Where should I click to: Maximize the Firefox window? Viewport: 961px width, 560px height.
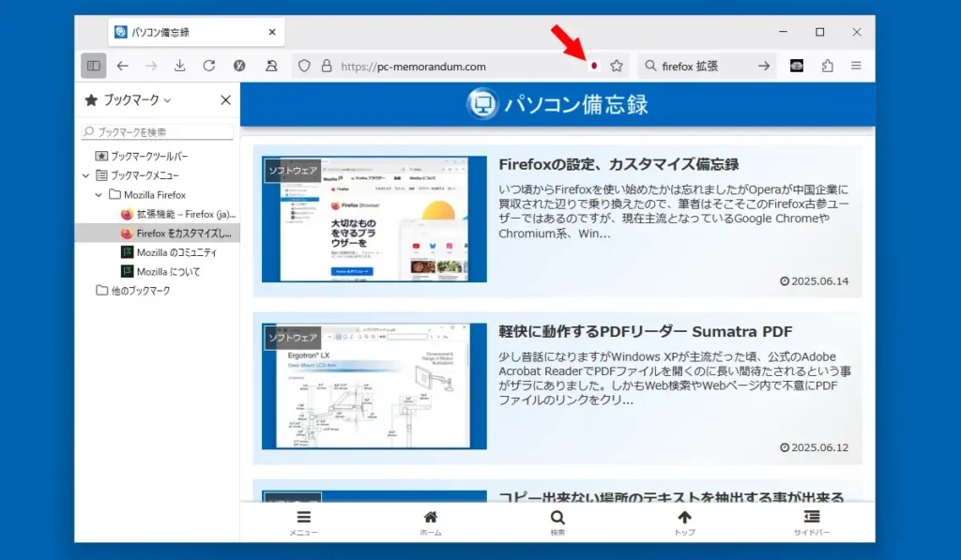click(x=820, y=32)
